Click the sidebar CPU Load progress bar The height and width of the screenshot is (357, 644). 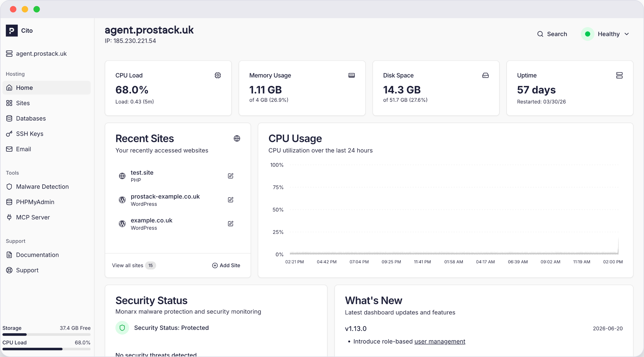(x=46, y=349)
